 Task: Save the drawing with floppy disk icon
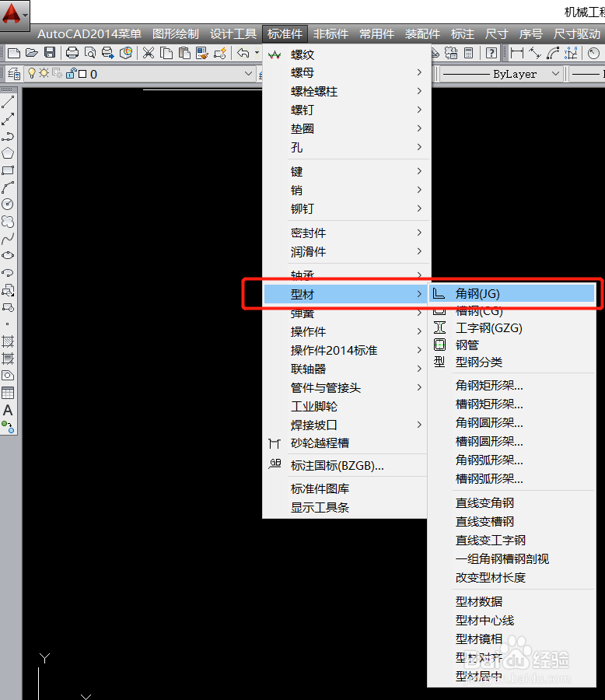50,53
